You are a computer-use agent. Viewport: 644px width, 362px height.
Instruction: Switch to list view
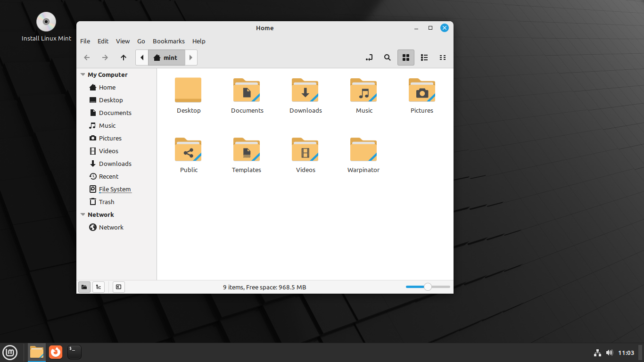(x=424, y=57)
